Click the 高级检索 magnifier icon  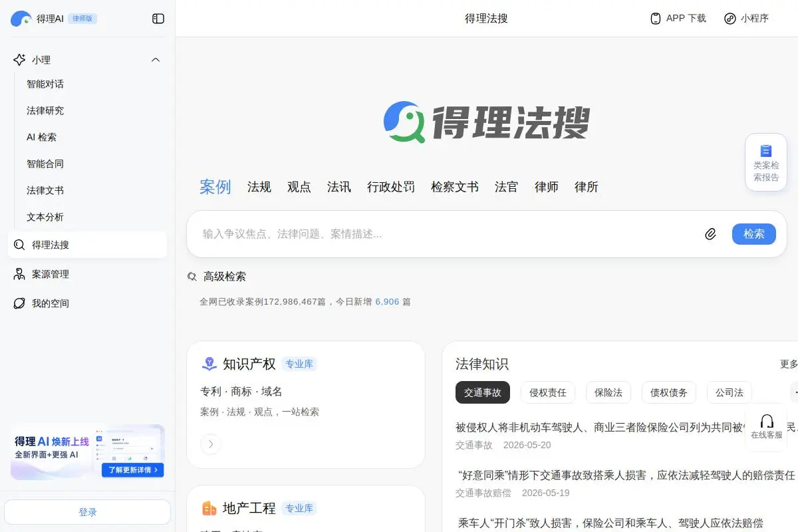[192, 277]
